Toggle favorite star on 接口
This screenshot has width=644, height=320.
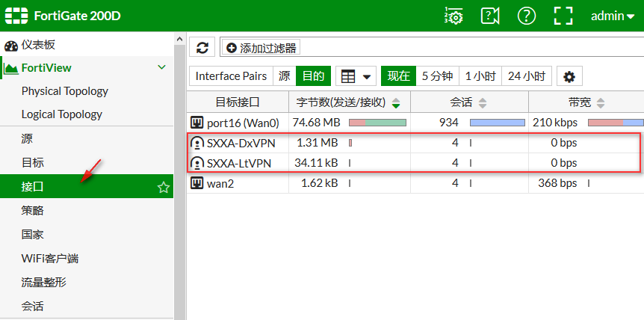(164, 188)
